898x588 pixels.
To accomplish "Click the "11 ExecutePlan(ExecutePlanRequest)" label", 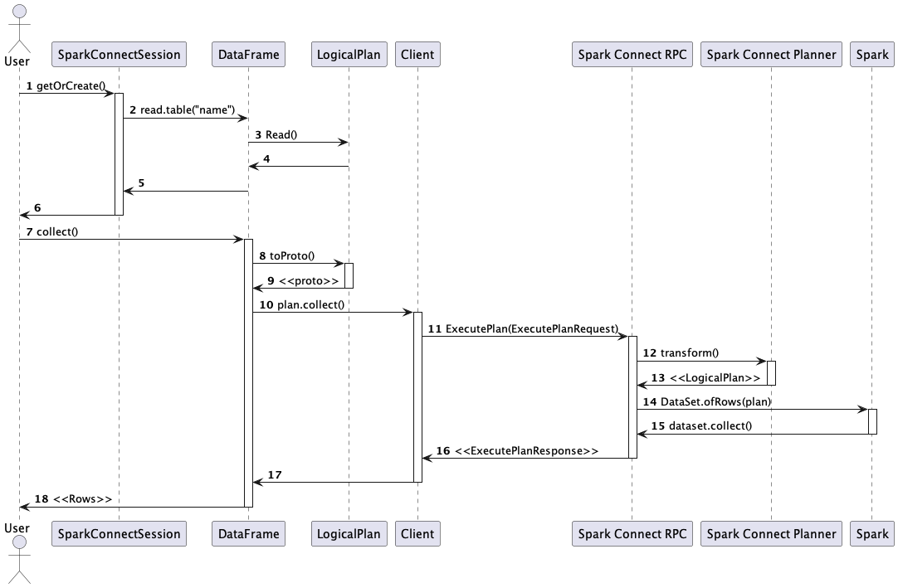I will [524, 328].
